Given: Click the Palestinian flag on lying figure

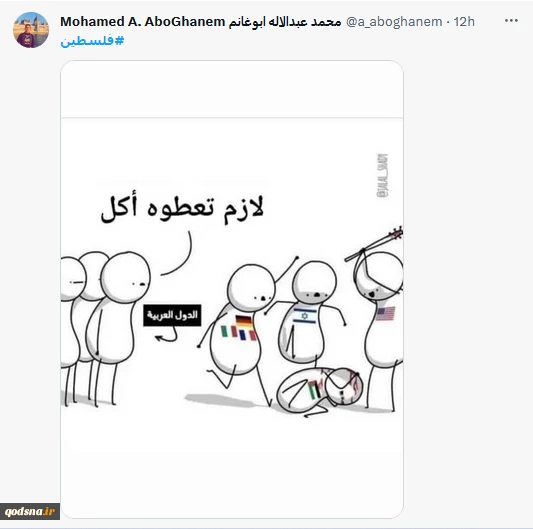Looking at the screenshot, I should [x=315, y=391].
